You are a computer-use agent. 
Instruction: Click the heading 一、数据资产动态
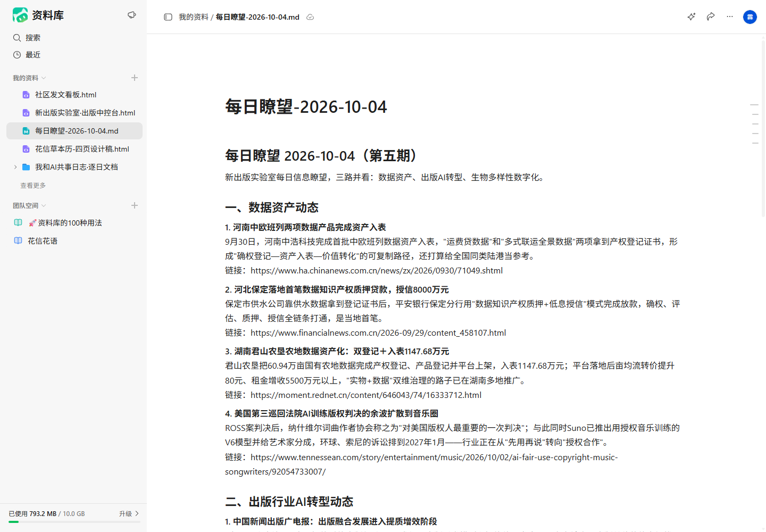point(272,207)
